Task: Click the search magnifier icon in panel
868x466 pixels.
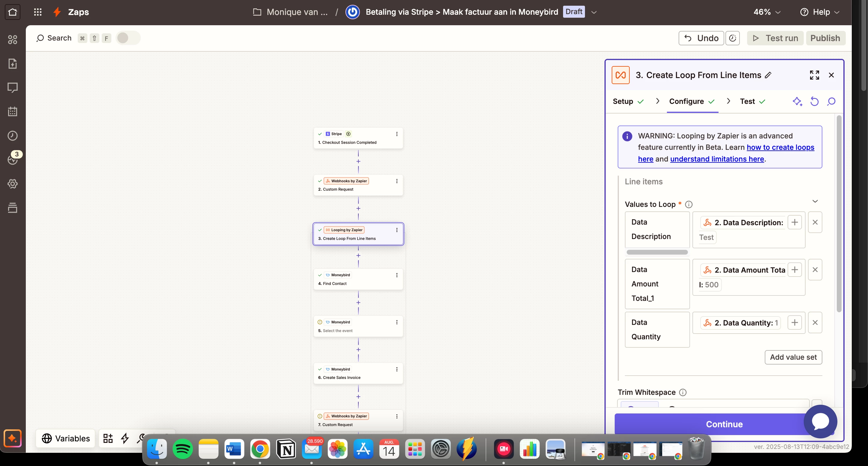Action: 831,101
